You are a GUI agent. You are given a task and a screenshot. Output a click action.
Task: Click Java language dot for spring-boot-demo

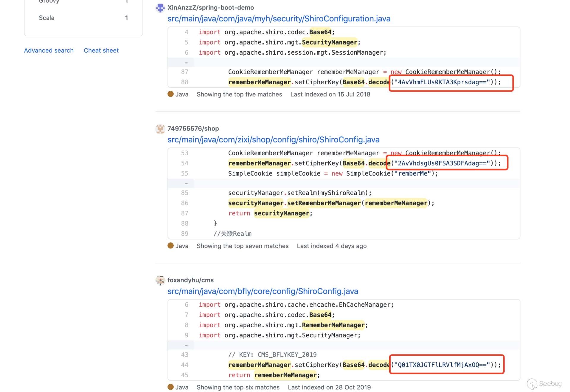point(170,94)
